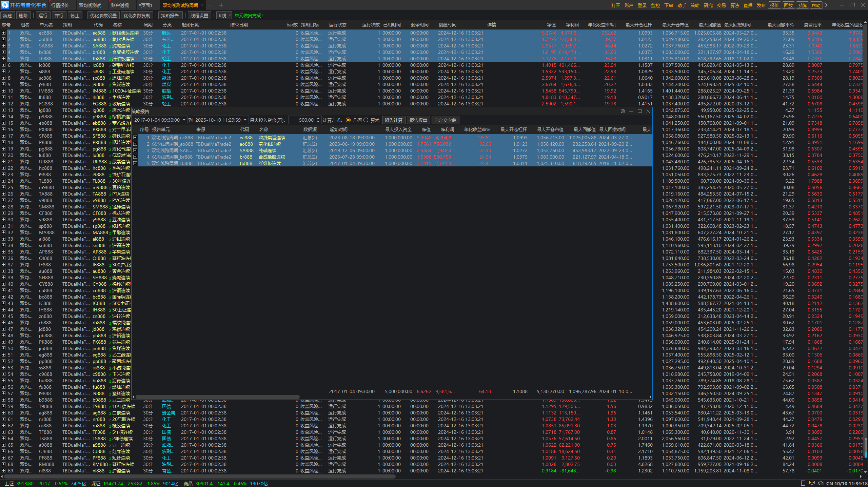
Task: Click the plus icon to add new tab
Action: [x=221, y=5]
